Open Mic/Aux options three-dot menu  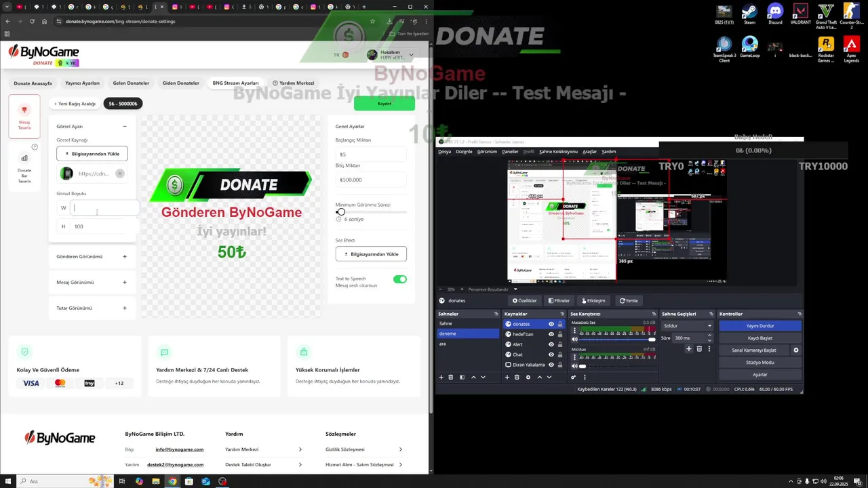(575, 357)
